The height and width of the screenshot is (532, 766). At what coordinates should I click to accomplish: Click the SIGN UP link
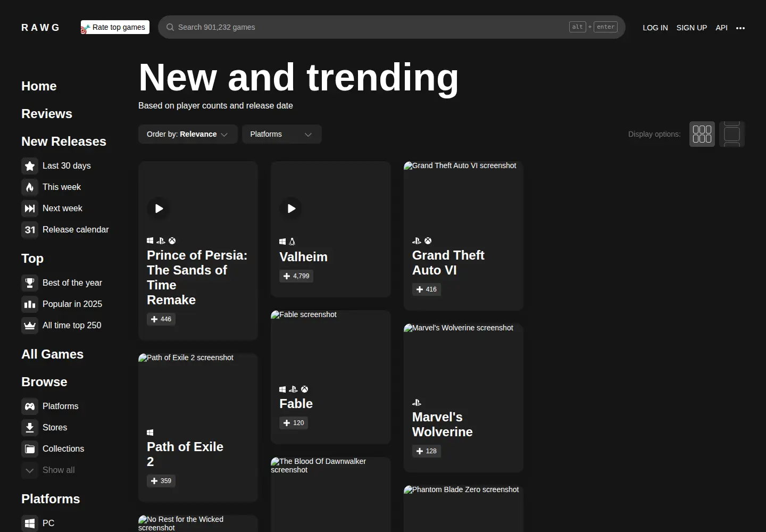click(x=692, y=28)
